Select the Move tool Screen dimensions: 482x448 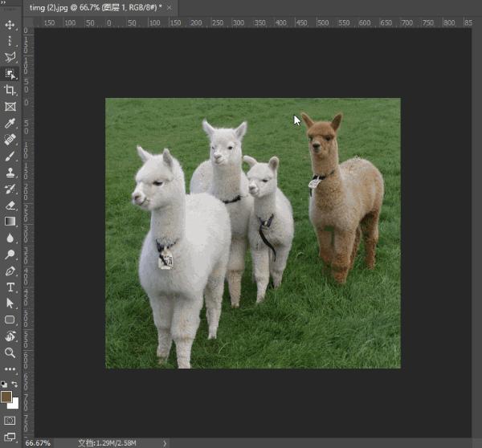(x=10, y=25)
